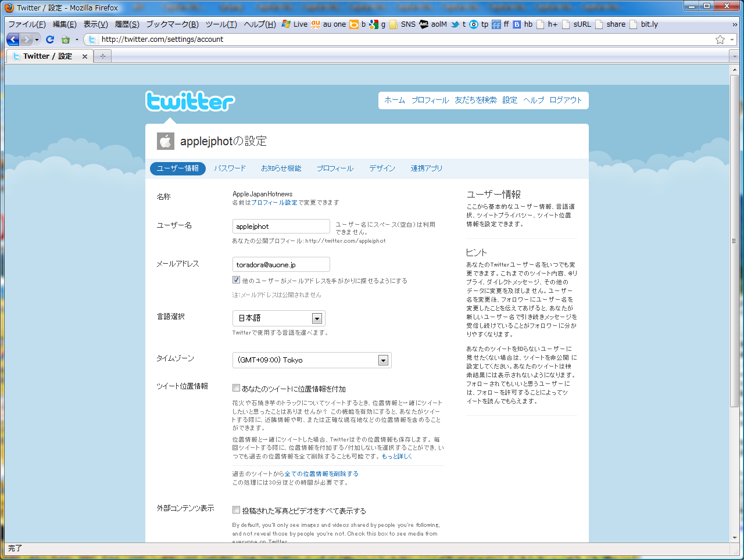Open the SNS bookmarks folder
Screen dimensions: 744x560
coord(402,24)
